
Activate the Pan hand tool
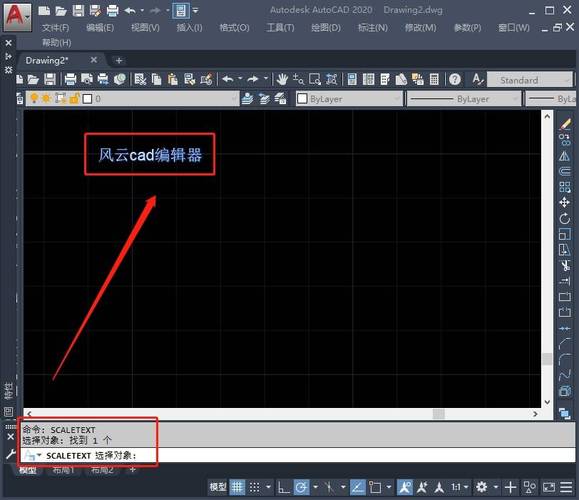tap(282, 79)
